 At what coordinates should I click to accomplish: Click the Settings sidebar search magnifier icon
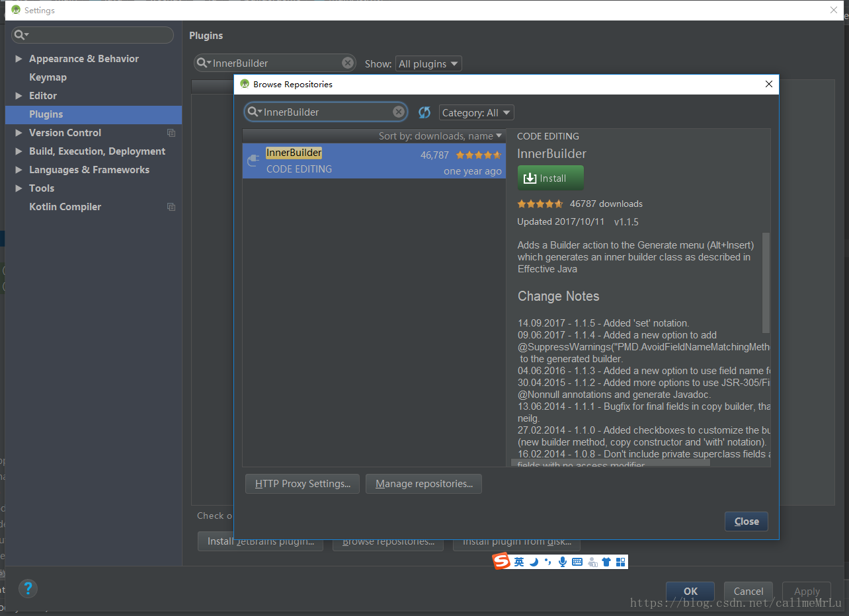(20, 35)
